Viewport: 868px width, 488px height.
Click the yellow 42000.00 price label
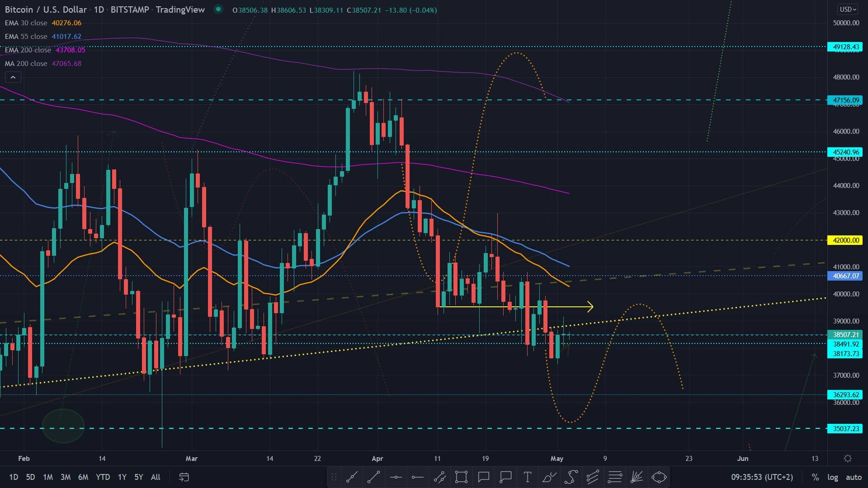pyautogui.click(x=845, y=240)
